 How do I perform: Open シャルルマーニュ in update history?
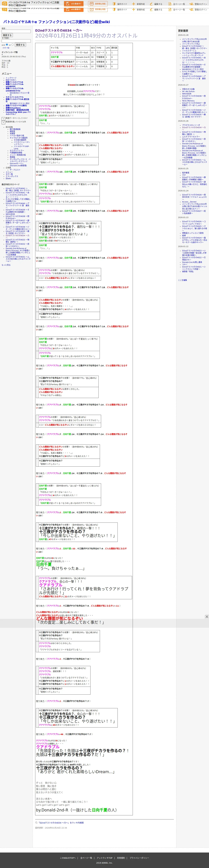pos(189,51)
